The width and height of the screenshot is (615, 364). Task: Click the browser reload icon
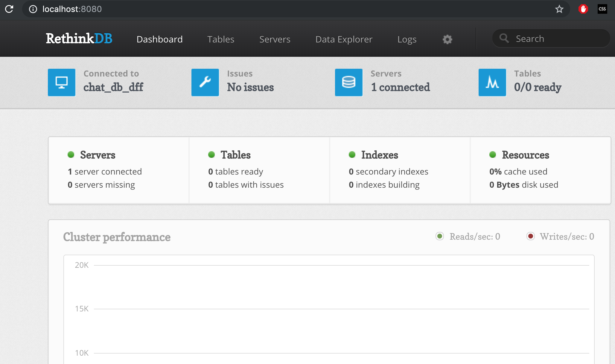pyautogui.click(x=9, y=9)
